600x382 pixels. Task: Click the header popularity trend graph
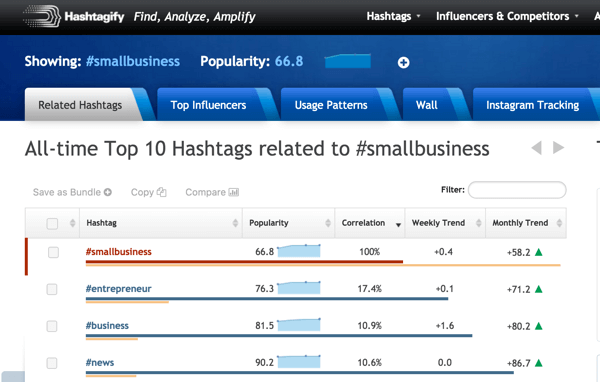(x=347, y=61)
